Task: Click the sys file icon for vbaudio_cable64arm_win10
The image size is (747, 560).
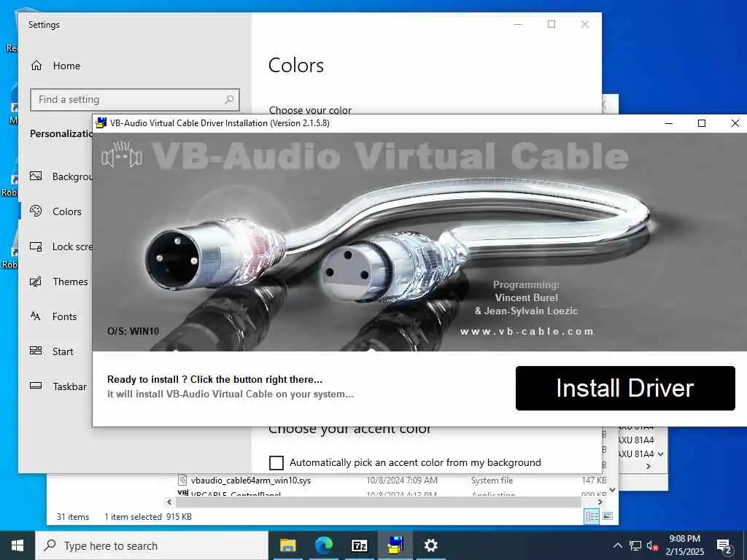Action: (x=182, y=480)
